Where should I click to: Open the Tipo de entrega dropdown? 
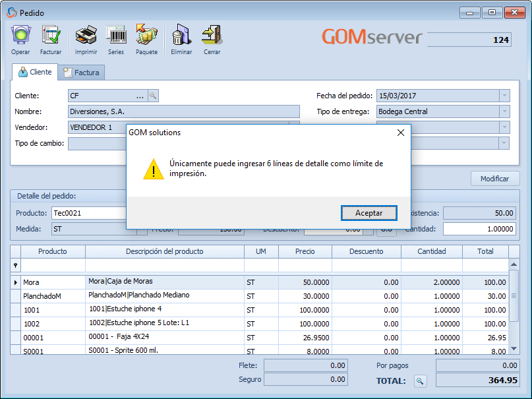(x=504, y=111)
